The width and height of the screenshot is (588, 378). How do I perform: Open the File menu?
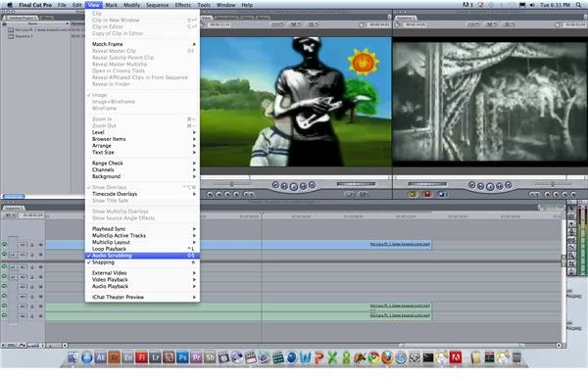pos(62,5)
